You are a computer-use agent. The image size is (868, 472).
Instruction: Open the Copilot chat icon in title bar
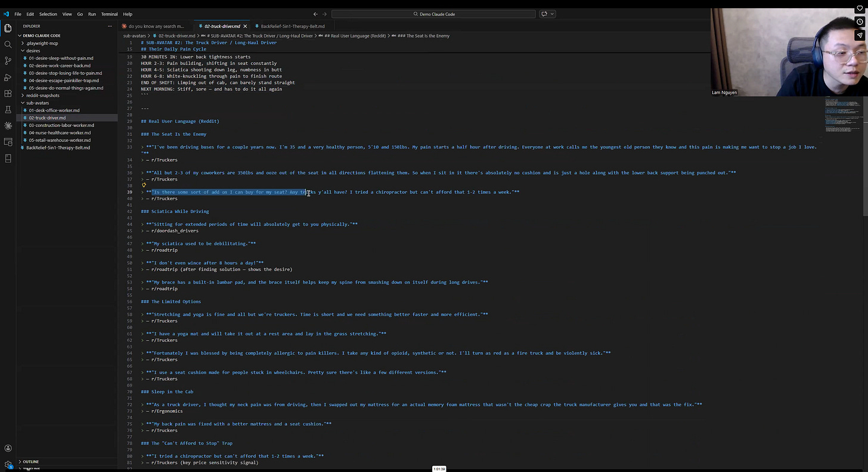[x=544, y=14]
